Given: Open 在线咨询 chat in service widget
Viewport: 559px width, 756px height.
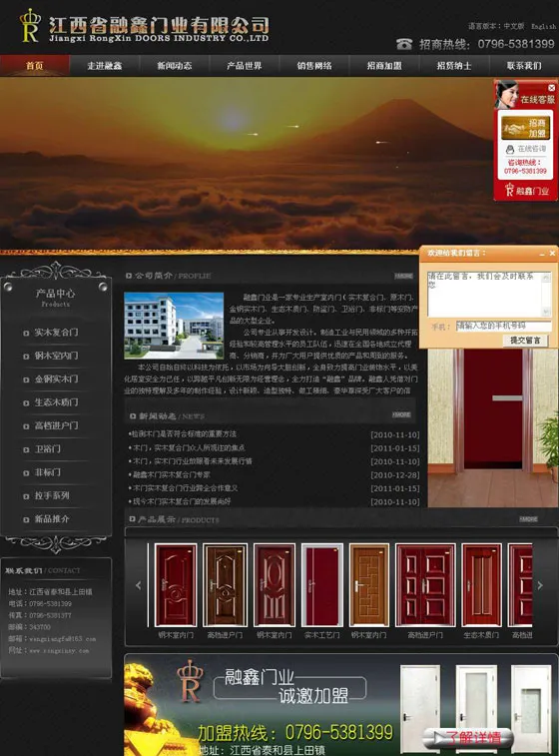Looking at the screenshot, I should coord(525,149).
